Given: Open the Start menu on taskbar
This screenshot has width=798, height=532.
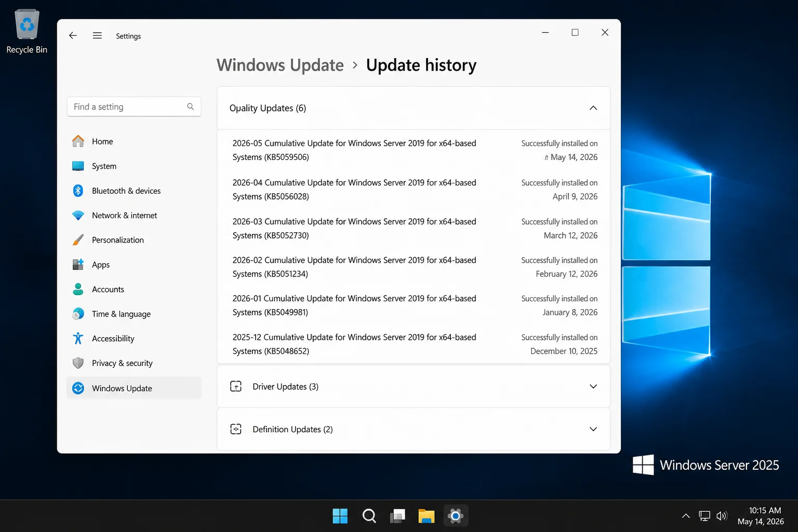Looking at the screenshot, I should [340, 516].
